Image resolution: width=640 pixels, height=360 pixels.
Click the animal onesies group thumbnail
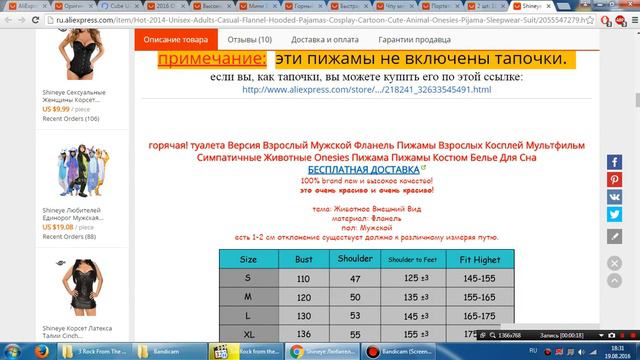coord(83,170)
